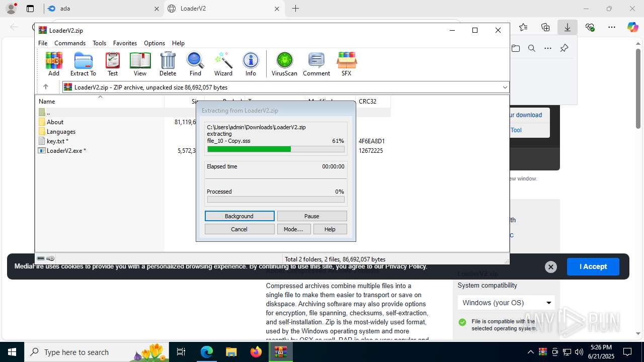Click the file extraction progress bar
The image size is (644, 362).
click(276, 149)
